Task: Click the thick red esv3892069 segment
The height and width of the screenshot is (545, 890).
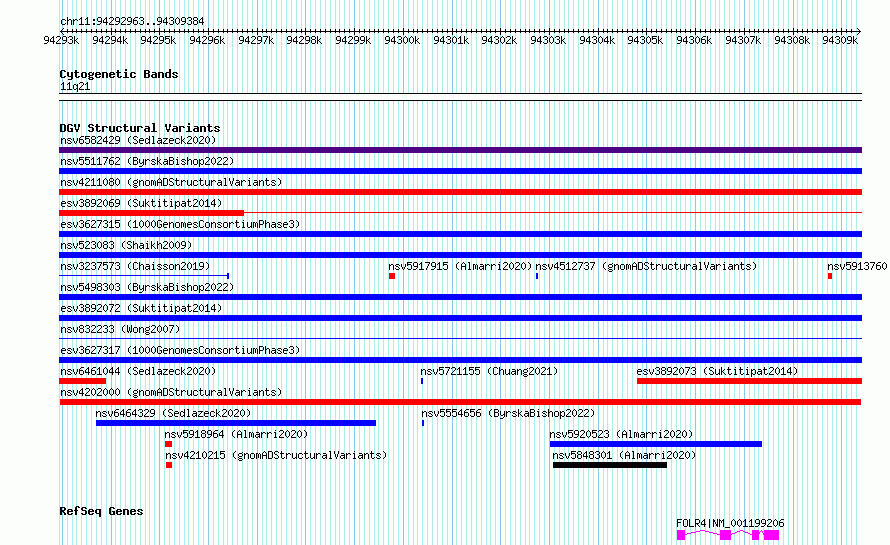Action: pyautogui.click(x=152, y=213)
